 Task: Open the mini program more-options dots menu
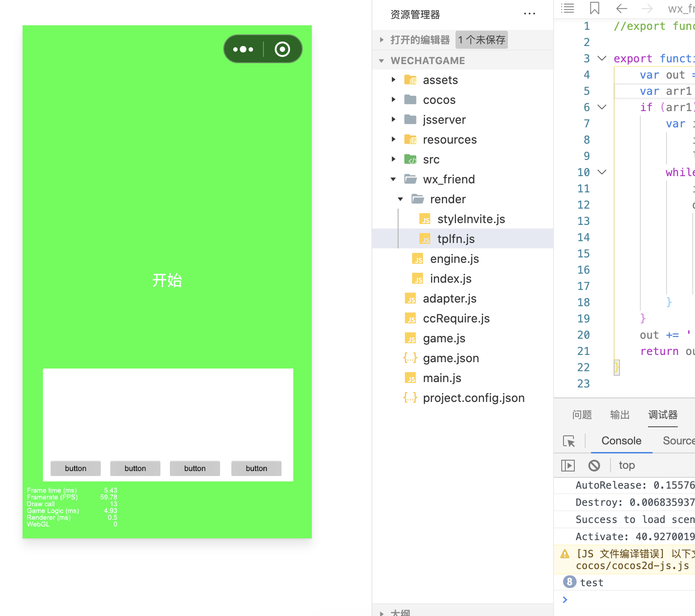coord(243,49)
